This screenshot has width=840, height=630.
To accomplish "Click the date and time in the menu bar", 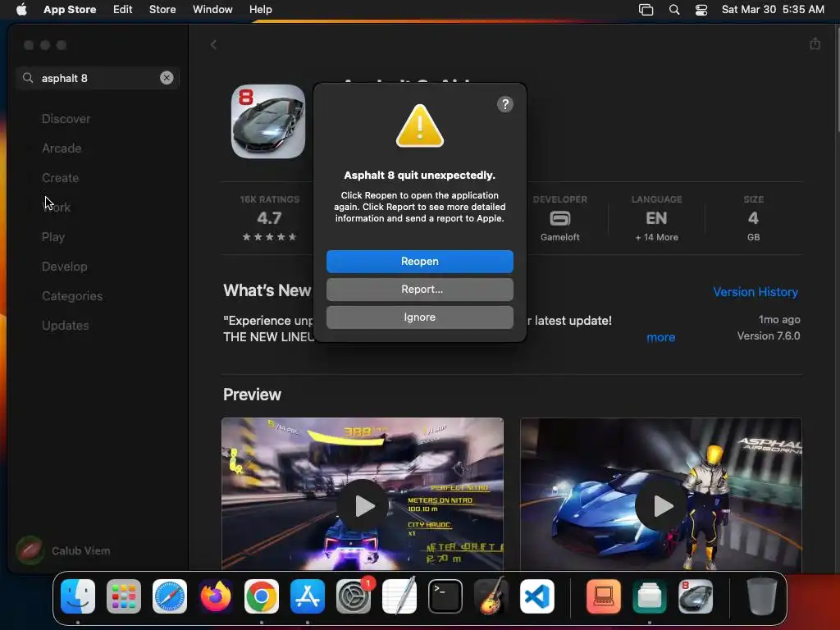I will [x=773, y=10].
